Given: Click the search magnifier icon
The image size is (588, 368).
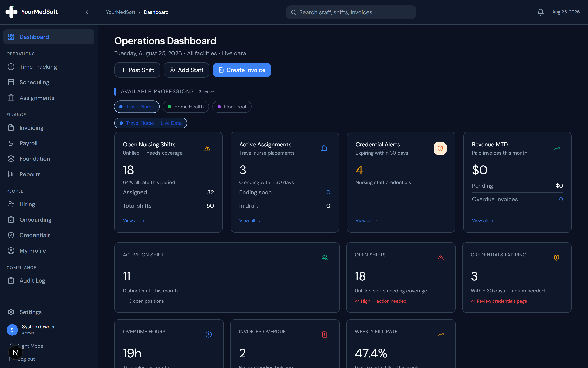Looking at the screenshot, I should click(x=294, y=12).
